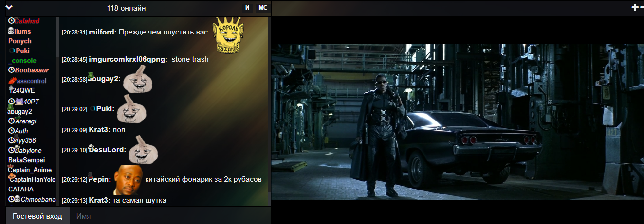Select user 124QWE in the user list
The height and width of the screenshot is (224, 644).
[23, 90]
